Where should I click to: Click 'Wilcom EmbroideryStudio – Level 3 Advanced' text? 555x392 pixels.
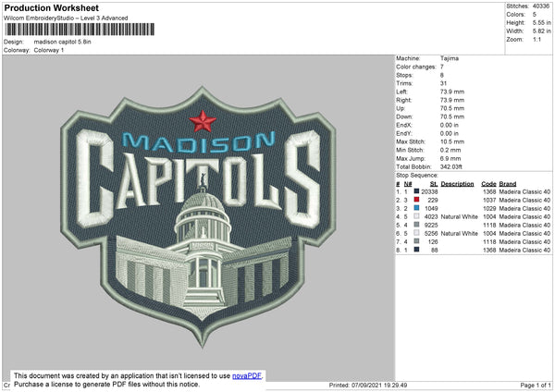click(66, 18)
